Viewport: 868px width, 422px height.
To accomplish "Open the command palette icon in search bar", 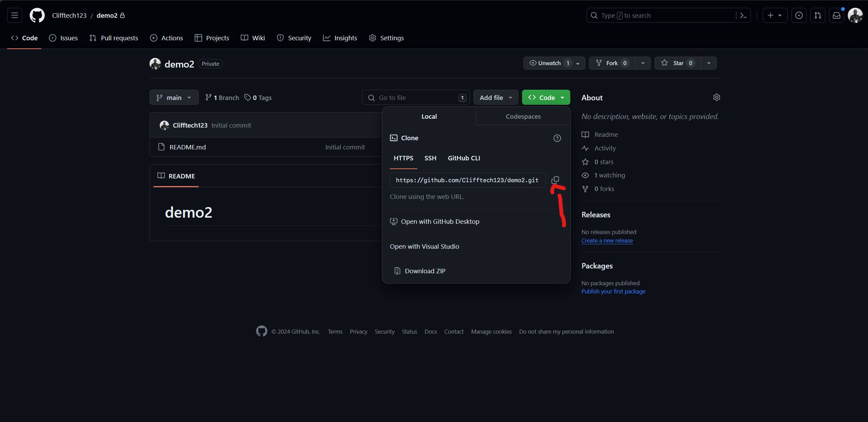I will pos(743,15).
